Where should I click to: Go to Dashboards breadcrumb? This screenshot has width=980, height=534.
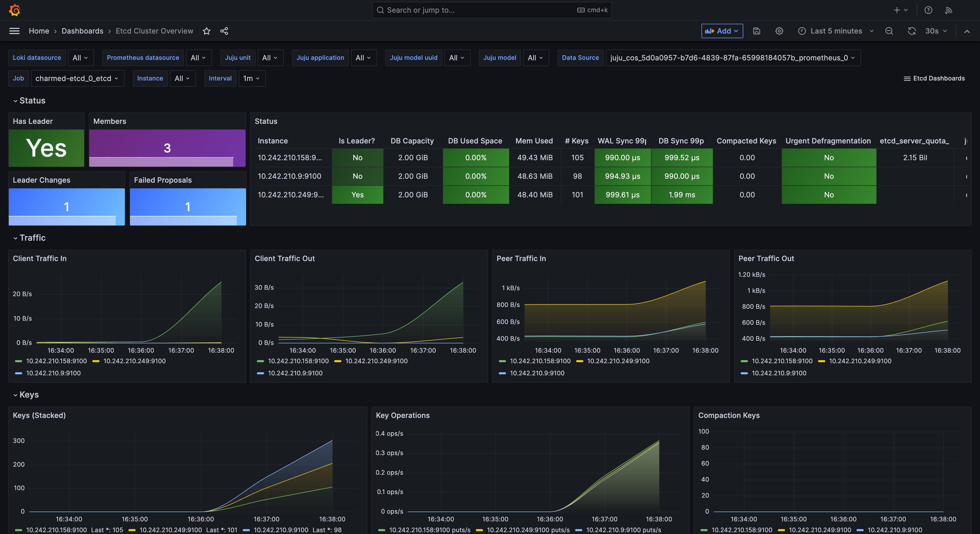point(82,31)
